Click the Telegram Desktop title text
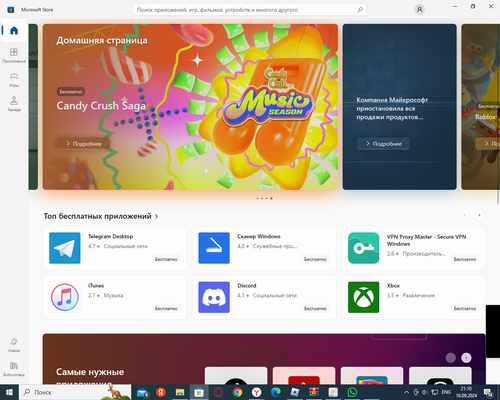Viewport: 500px width, 400px height. [x=111, y=236]
